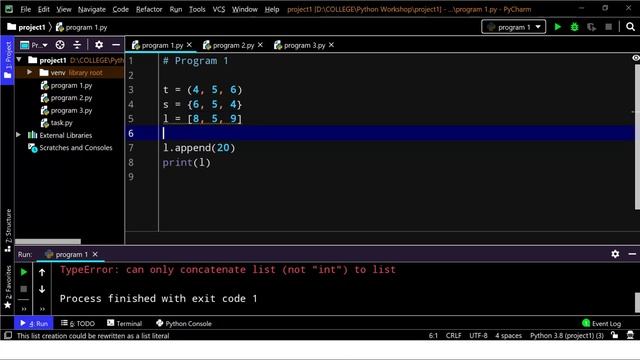Click Run output vertical scrollbar
640x360 pixels.
(x=637, y=302)
